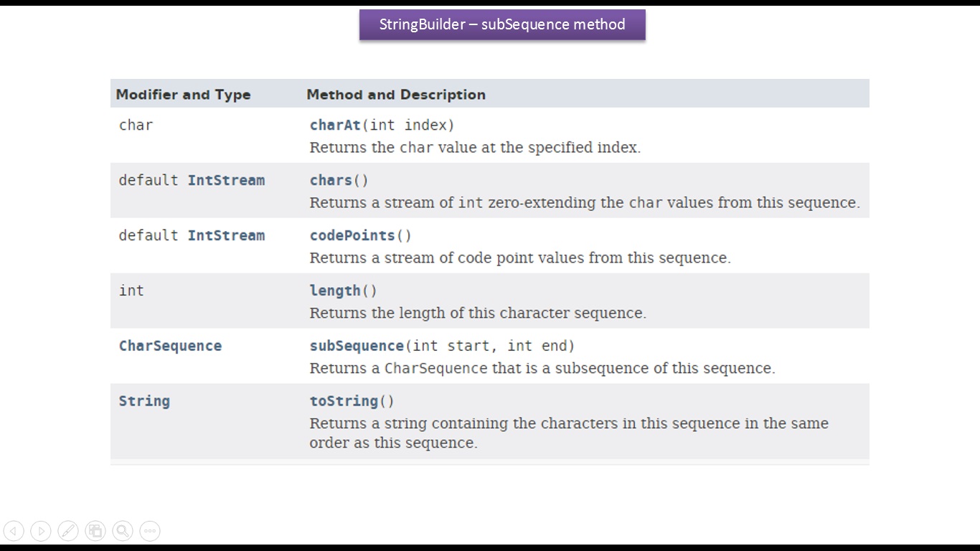
Task: Select the subSequence method link
Action: (x=357, y=346)
